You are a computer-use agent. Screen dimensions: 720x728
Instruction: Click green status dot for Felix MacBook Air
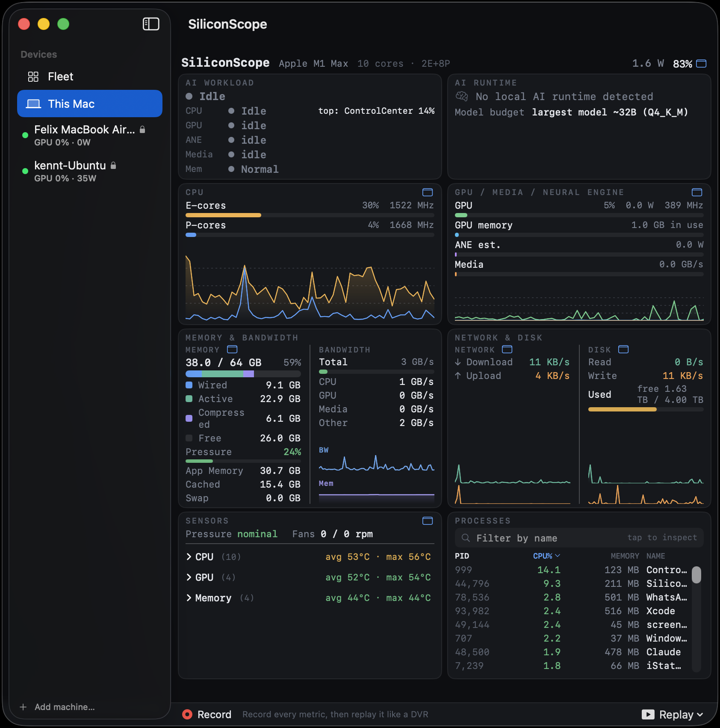pos(25,135)
